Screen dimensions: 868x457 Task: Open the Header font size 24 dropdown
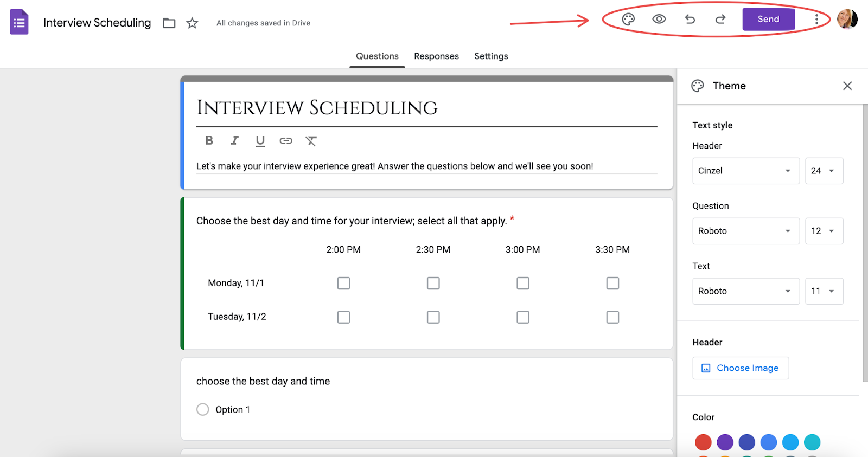tap(824, 171)
